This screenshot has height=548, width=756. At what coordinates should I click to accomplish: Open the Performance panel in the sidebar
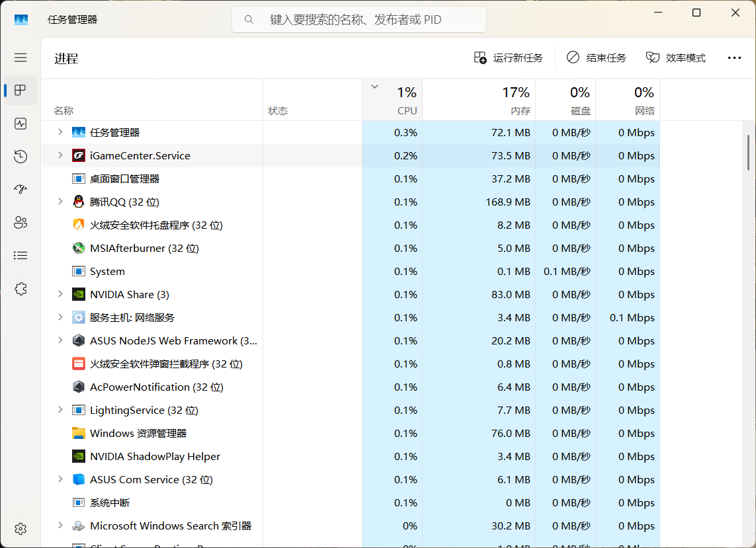pyautogui.click(x=21, y=124)
